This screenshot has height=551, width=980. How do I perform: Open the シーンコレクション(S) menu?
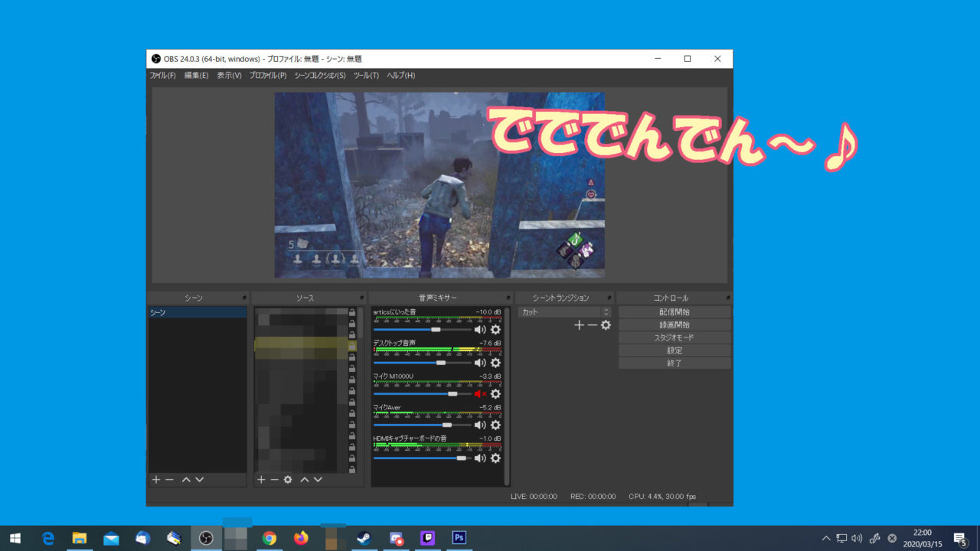[x=320, y=76]
